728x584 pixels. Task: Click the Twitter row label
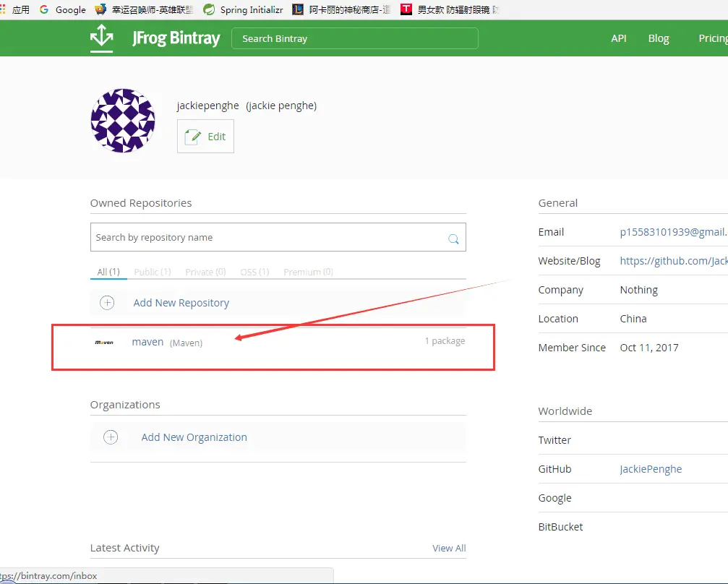point(554,440)
